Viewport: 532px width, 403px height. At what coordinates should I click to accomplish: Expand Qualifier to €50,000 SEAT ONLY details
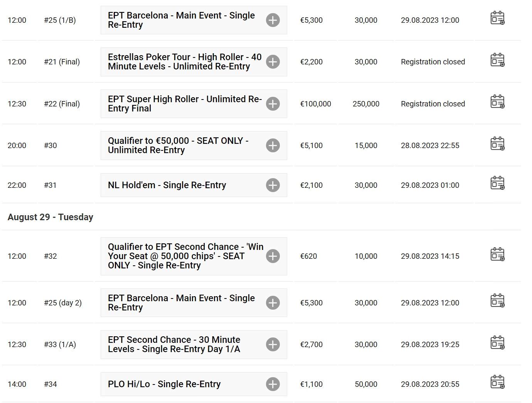tap(273, 145)
